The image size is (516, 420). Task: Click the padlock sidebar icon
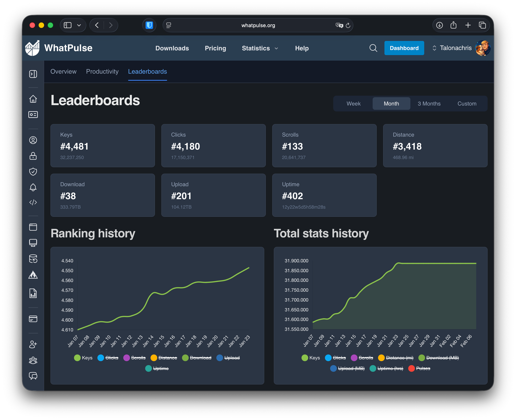(x=33, y=156)
